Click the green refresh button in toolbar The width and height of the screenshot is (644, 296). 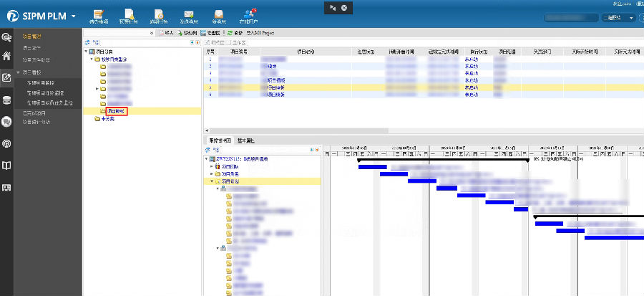point(232,33)
